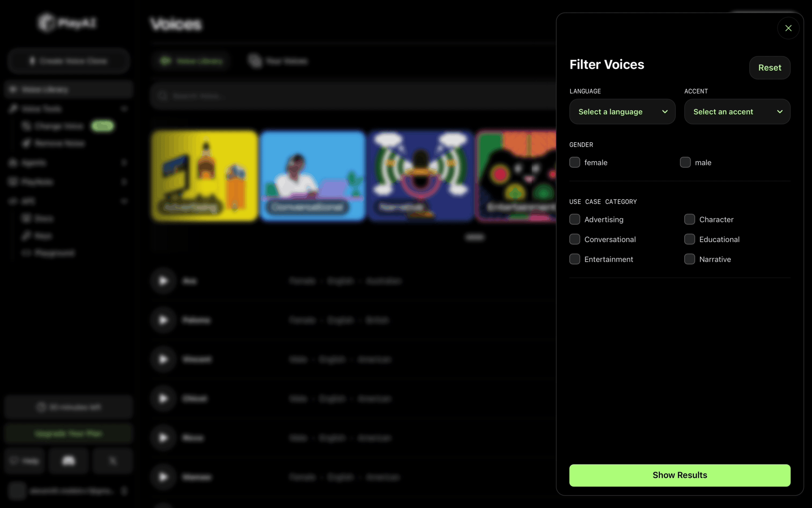Open the blue Conversational category thumbnail
Screen dimensions: 812x508
point(313,176)
